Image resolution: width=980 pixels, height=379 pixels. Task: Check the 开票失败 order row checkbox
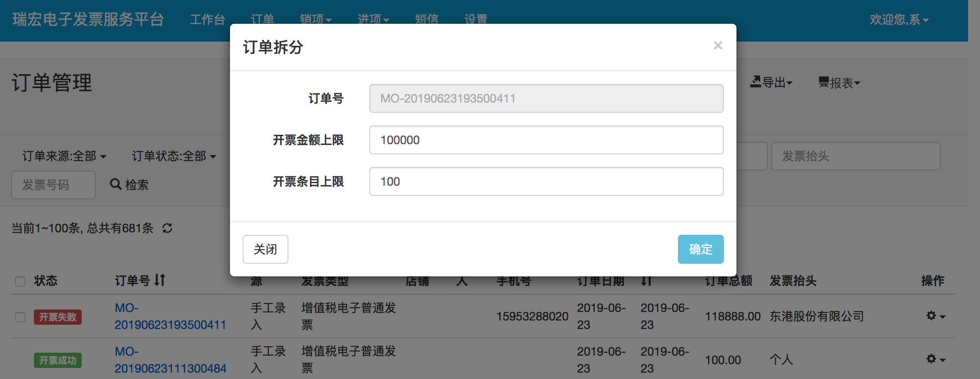point(20,317)
